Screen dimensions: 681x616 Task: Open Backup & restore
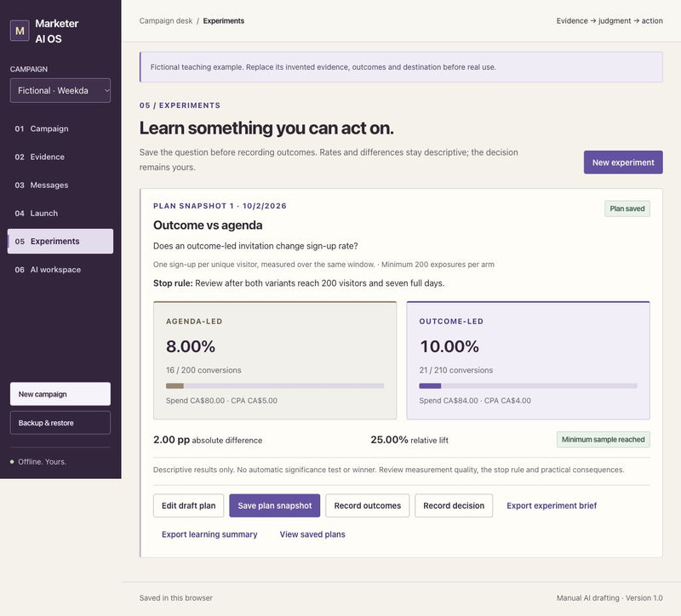pos(60,423)
